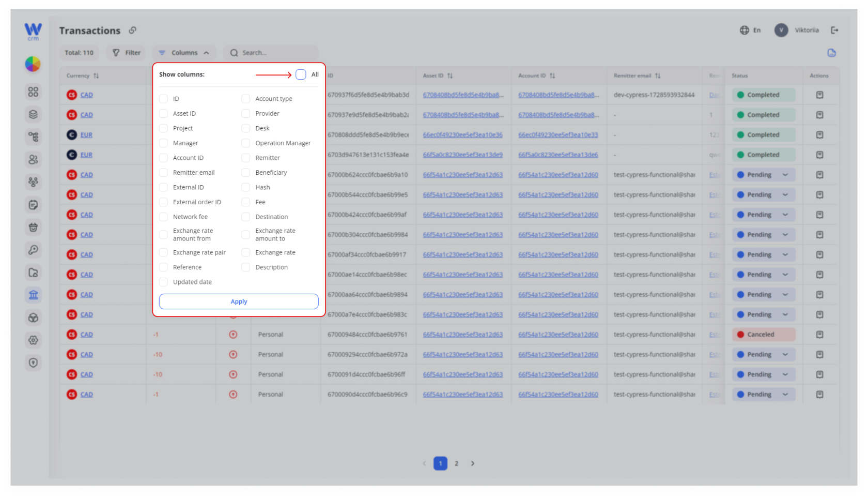Check the Remitter email column checkbox
Screen dimensions: 868x498
pyautogui.click(x=163, y=172)
